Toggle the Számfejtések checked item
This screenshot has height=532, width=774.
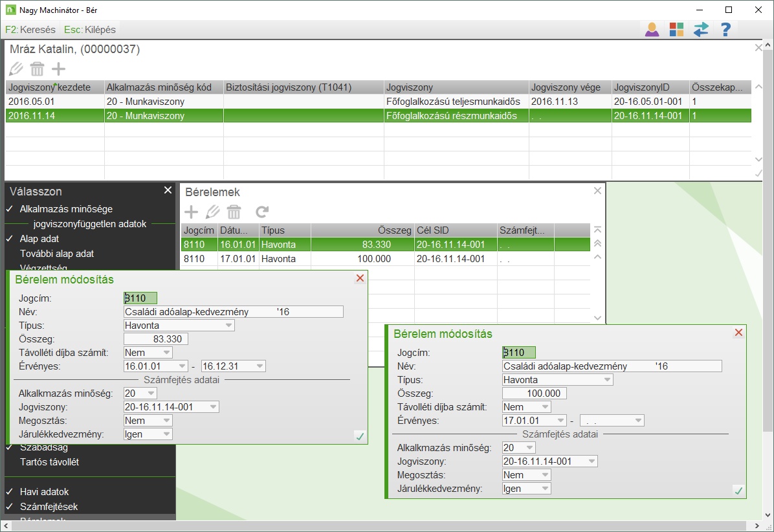click(49, 507)
